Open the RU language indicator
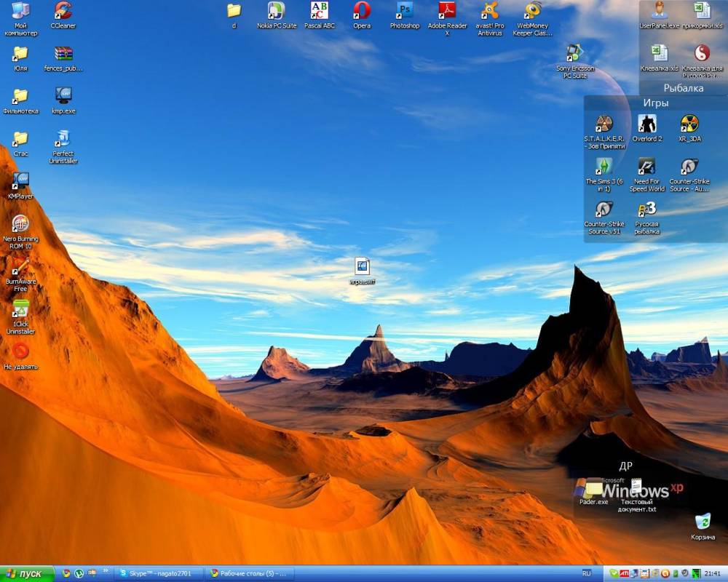 click(x=587, y=573)
